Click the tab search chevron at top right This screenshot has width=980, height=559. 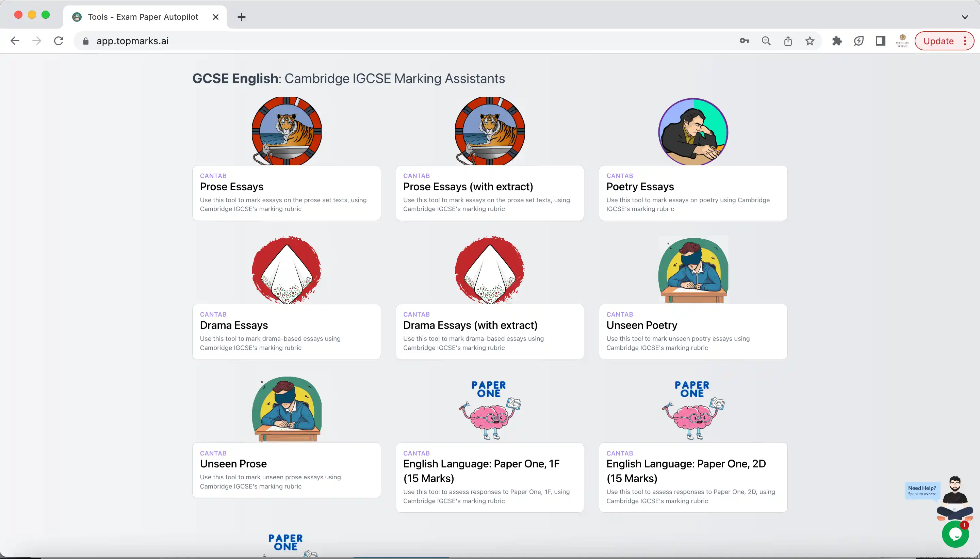click(x=965, y=17)
